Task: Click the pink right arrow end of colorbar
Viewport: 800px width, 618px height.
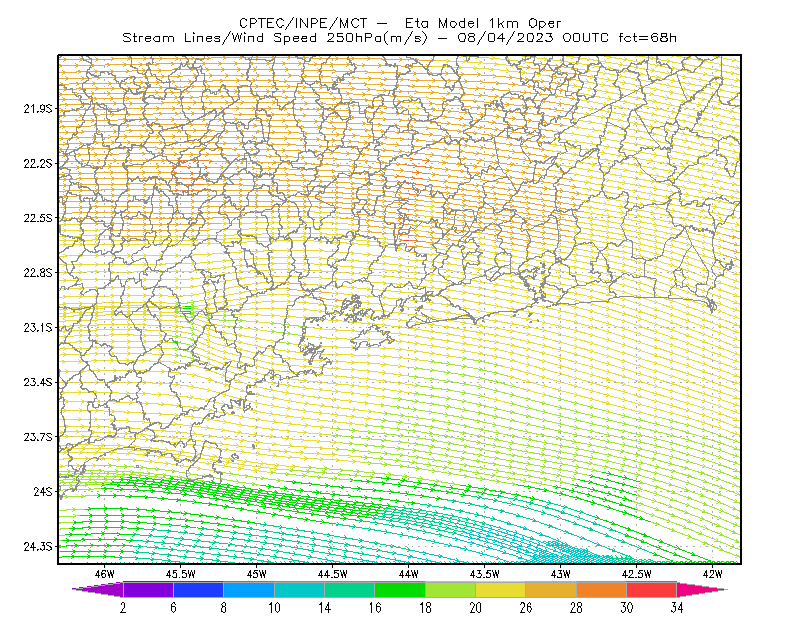Action: (702, 589)
